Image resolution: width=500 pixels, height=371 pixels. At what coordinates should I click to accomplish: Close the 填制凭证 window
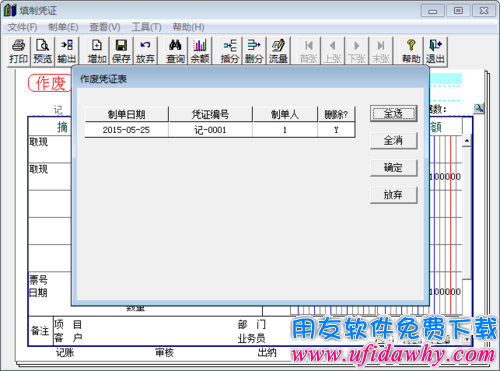coord(484,11)
